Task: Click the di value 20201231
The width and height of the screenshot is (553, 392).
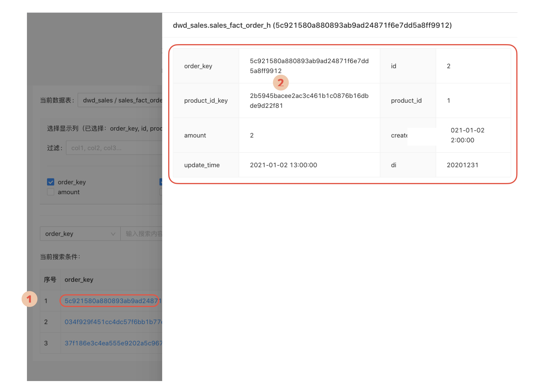Action: (462, 165)
